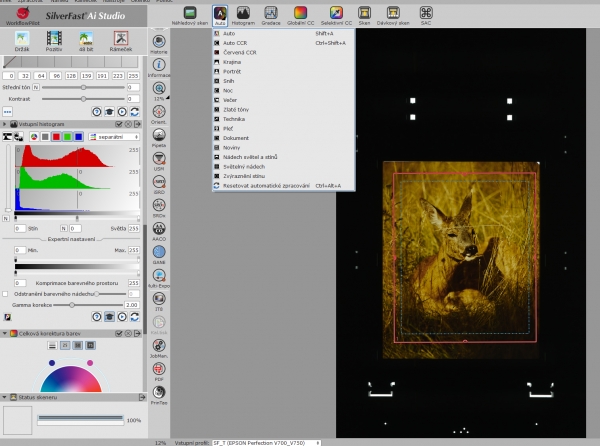
Task: Click the three-dots button below Kontrast
Action: coord(7,112)
